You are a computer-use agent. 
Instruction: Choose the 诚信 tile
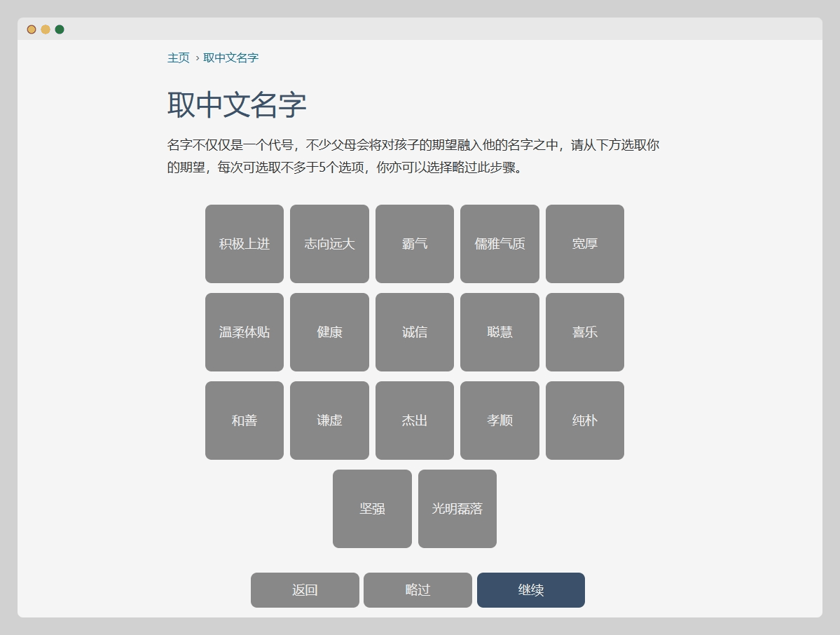414,332
